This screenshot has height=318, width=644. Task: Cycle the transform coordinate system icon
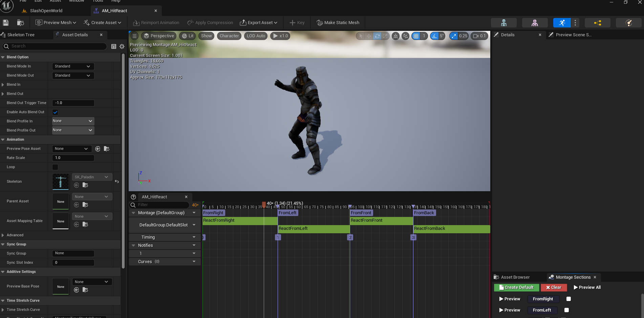(395, 36)
